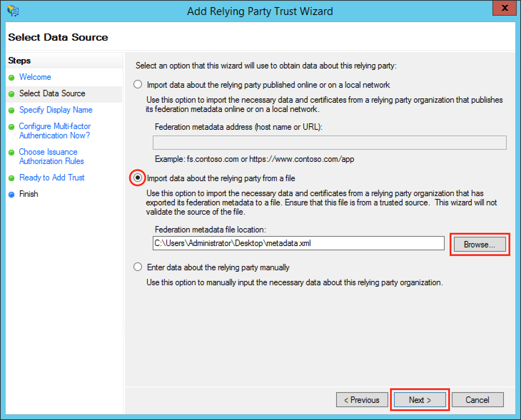Click the green bullet beside Specify Display Name
Image resolution: width=521 pixels, height=420 pixels.
coord(11,110)
